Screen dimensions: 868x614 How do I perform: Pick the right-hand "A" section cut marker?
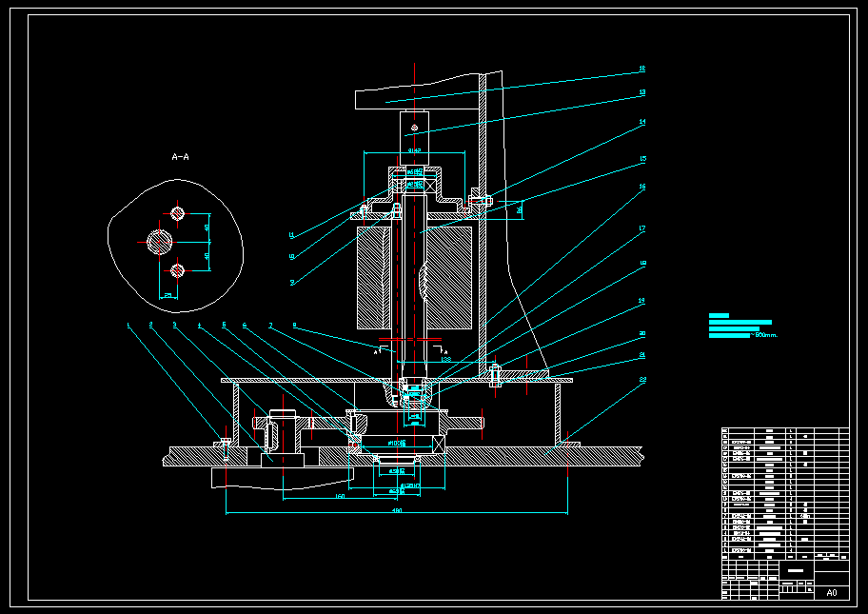(x=445, y=351)
